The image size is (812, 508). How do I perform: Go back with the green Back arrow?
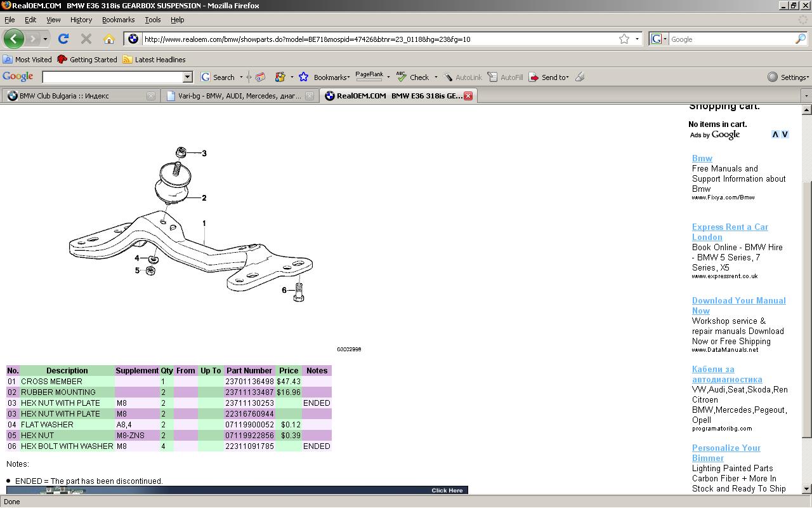[13, 39]
